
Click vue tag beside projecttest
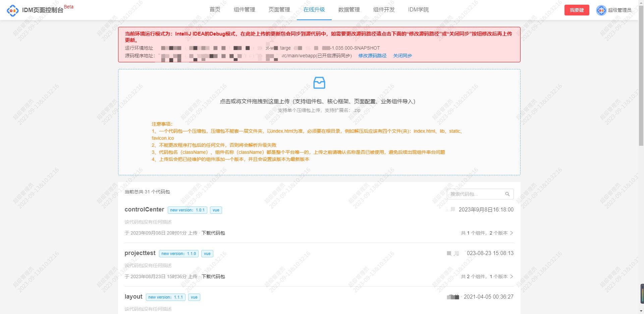coord(207,254)
